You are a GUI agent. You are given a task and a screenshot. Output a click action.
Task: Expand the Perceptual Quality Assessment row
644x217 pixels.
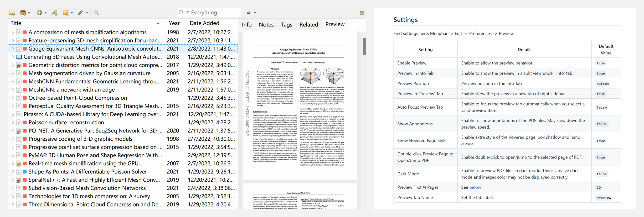coord(13,106)
